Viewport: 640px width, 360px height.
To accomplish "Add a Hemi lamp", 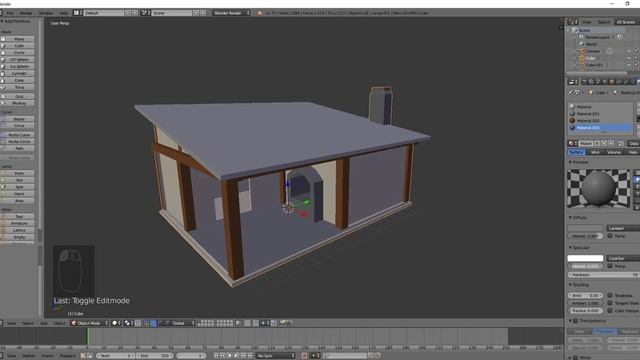I will coord(18,194).
